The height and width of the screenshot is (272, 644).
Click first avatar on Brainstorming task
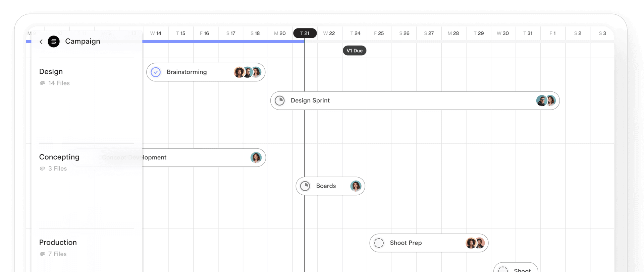[x=239, y=72]
